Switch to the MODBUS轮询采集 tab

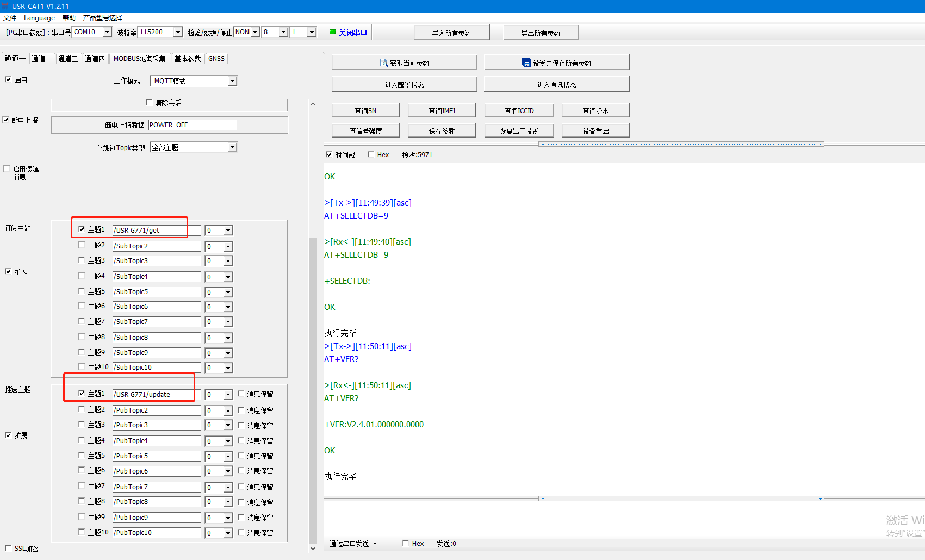[x=139, y=59]
